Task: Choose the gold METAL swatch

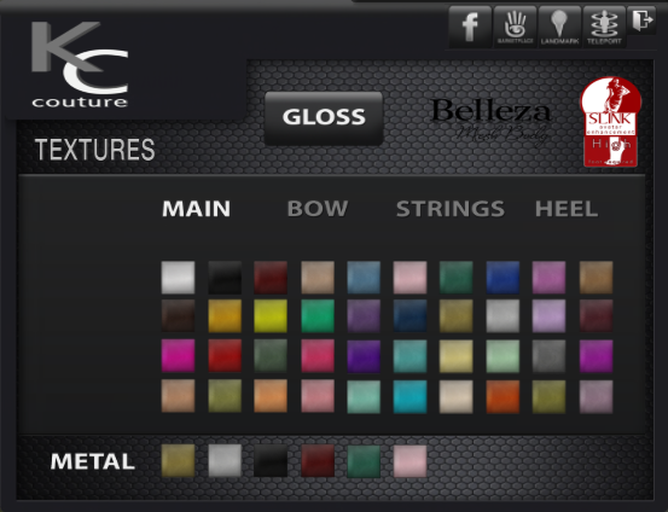Action: 178,461
